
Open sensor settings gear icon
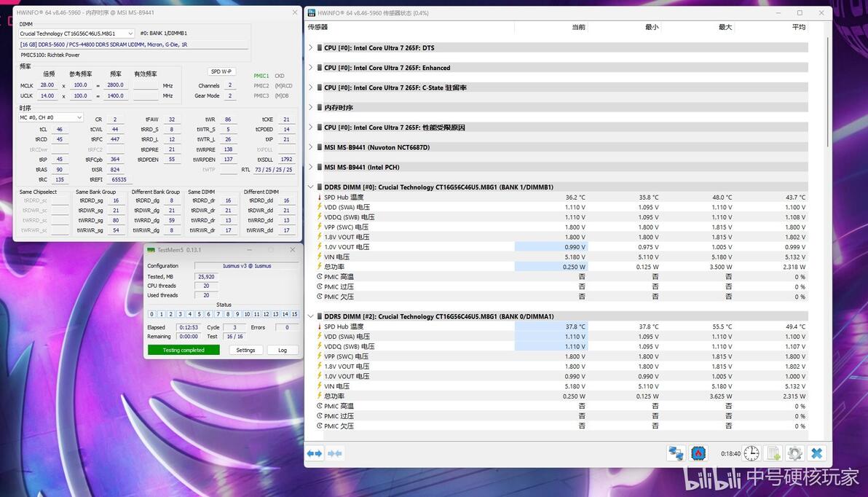pos(795,453)
